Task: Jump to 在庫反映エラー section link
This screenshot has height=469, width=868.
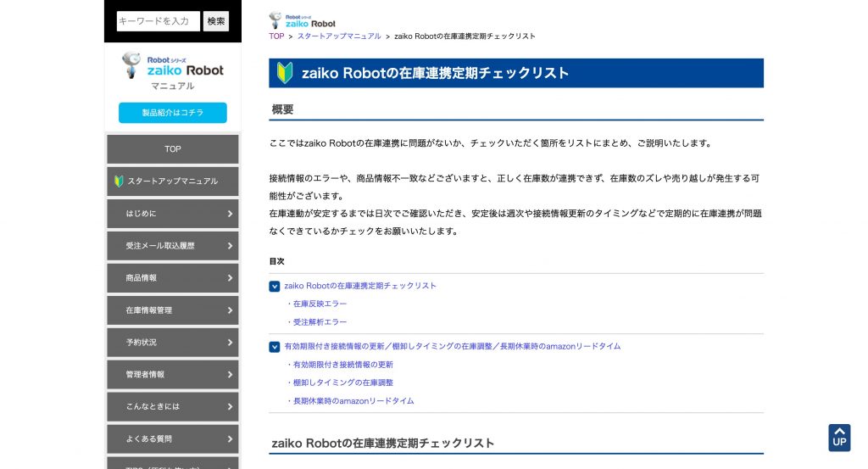Action: tap(320, 304)
